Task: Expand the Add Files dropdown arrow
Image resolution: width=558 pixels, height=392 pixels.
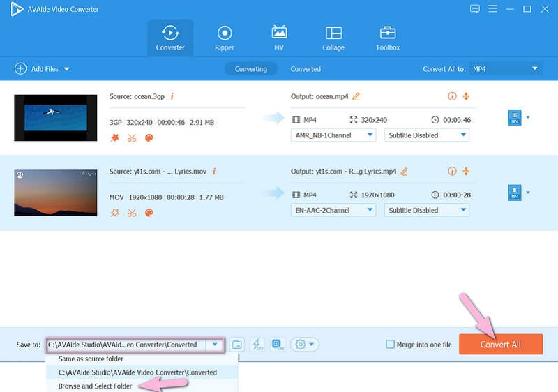Action: (x=66, y=69)
